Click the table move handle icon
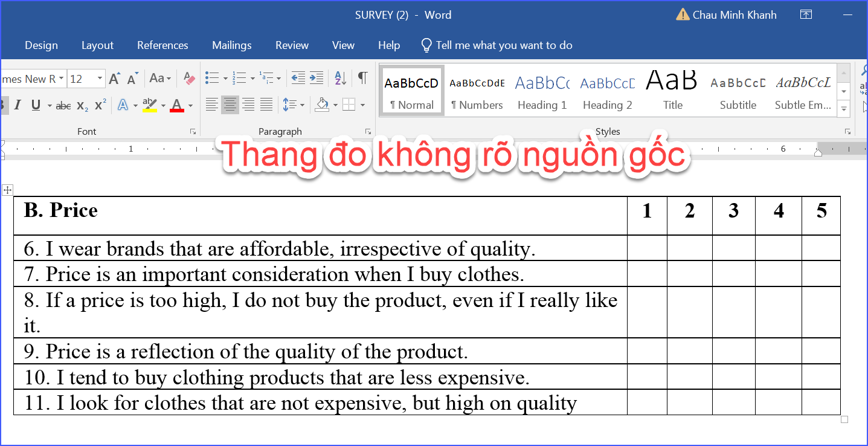This screenshot has height=446, width=868. point(7,190)
